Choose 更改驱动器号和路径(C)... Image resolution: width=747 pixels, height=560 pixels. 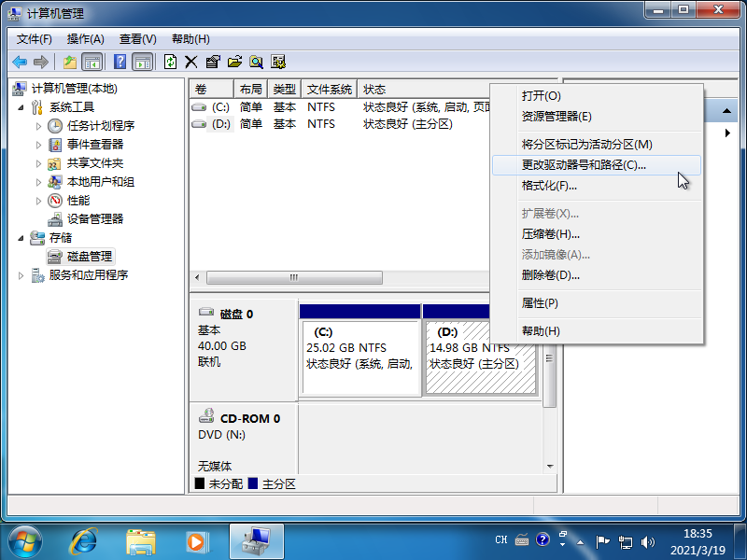597,165
